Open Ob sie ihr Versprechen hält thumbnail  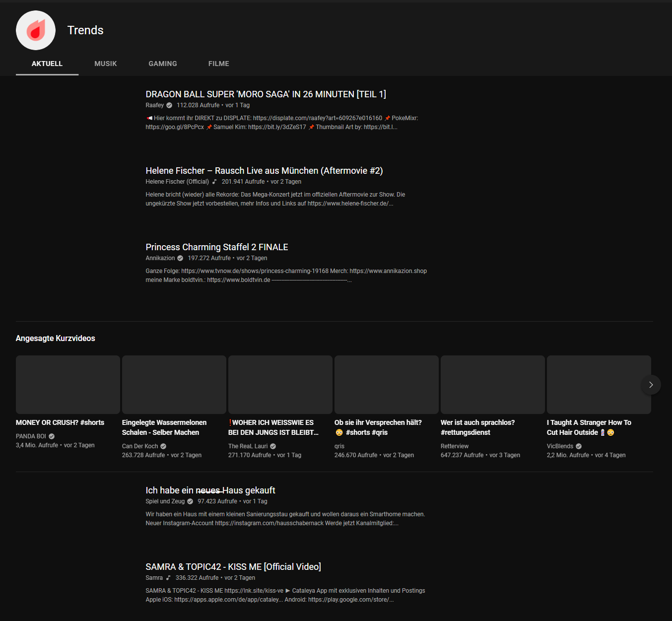click(x=387, y=385)
